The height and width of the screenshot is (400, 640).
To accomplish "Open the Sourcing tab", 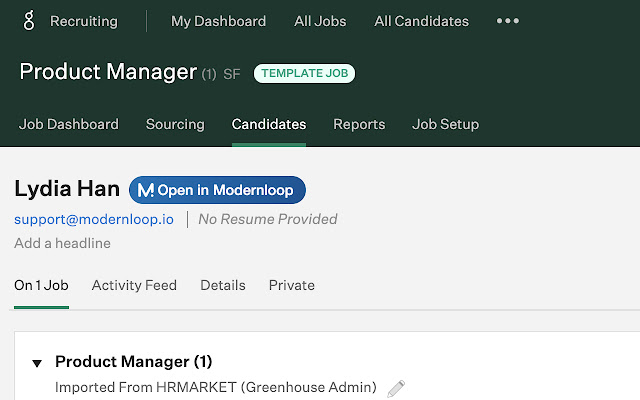I will 175,125.
